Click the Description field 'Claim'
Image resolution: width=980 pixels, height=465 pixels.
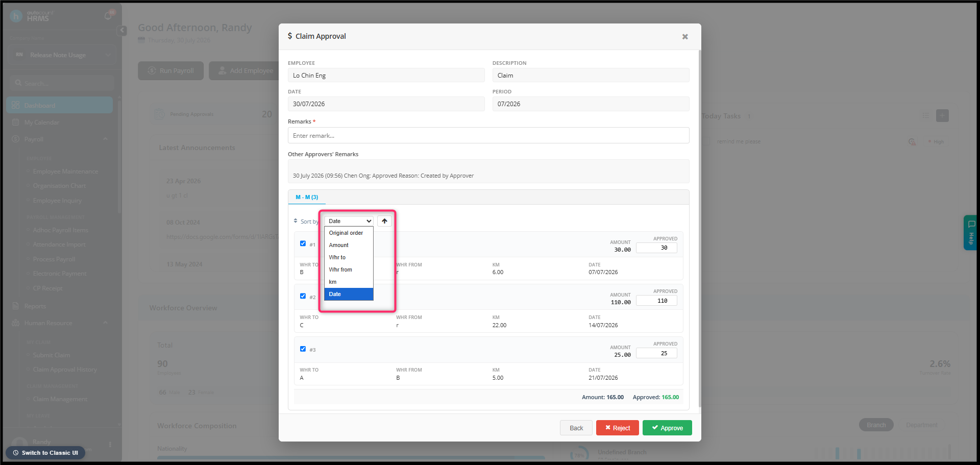coord(591,75)
